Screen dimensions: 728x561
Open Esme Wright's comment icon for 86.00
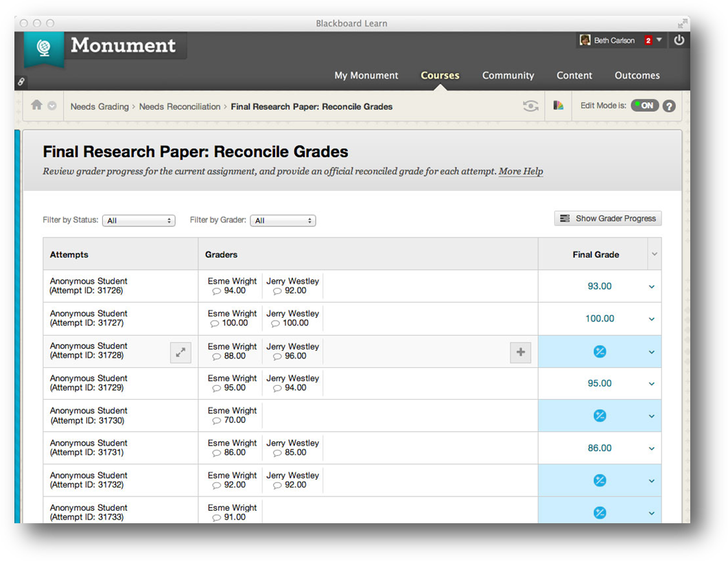point(216,453)
